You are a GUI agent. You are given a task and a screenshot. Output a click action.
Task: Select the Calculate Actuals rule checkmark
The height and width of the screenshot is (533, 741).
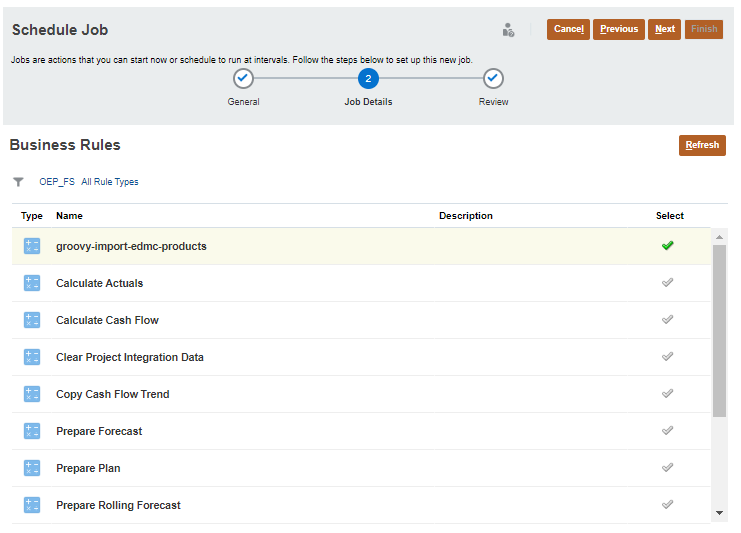coord(668,283)
